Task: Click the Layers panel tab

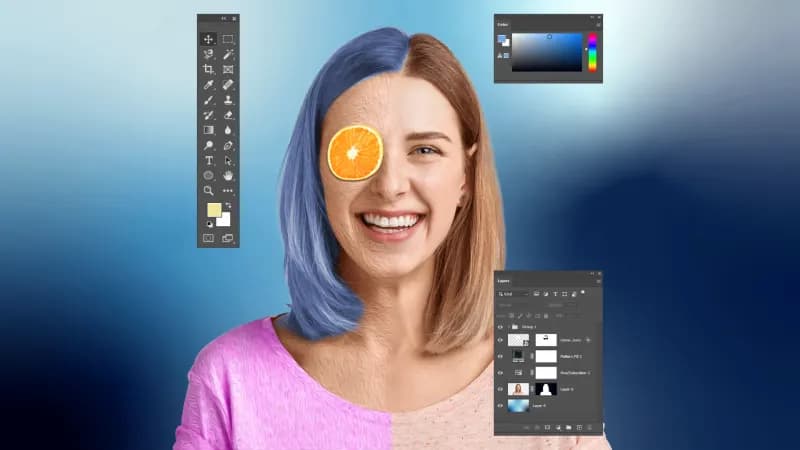Action: [x=504, y=281]
